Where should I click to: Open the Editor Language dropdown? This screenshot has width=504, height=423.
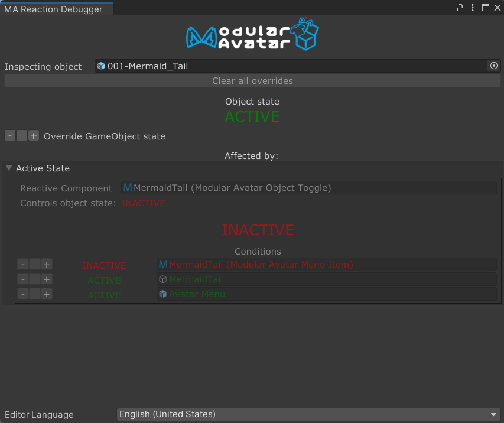click(308, 414)
